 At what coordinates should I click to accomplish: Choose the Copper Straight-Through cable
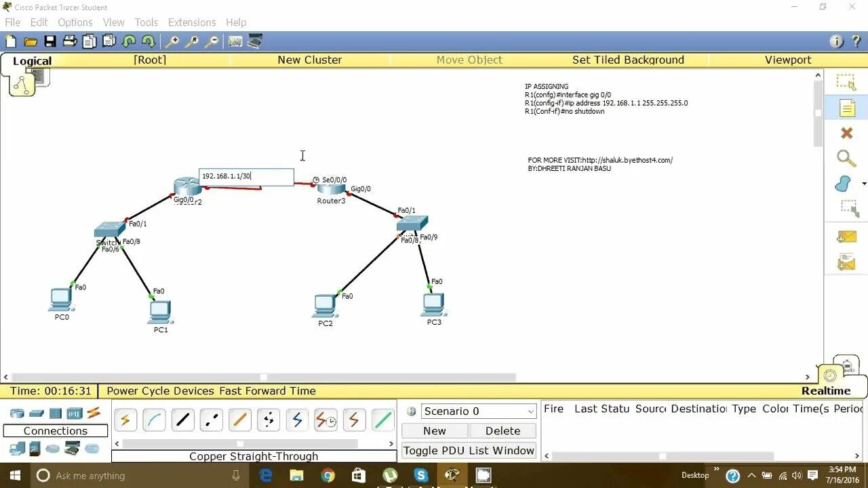coord(182,420)
